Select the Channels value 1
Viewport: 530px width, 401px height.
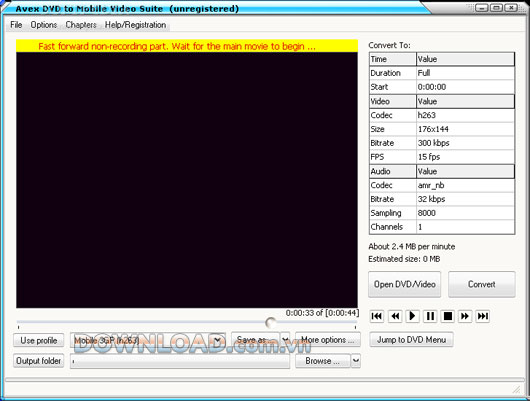point(465,227)
